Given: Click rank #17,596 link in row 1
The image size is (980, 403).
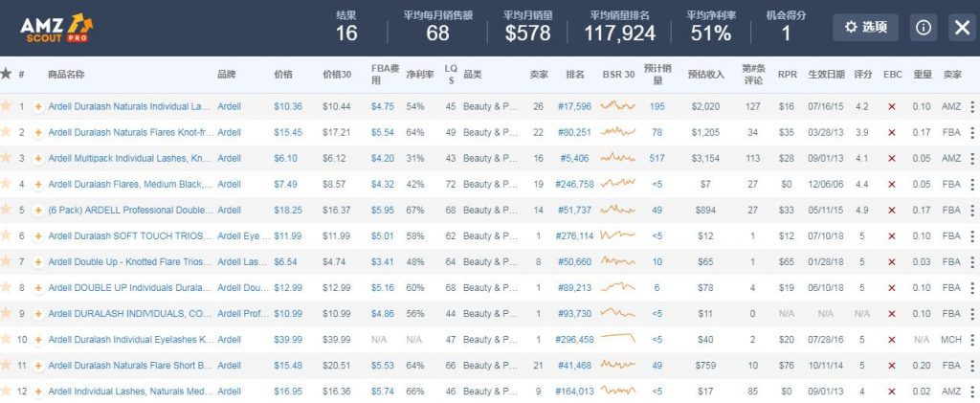Looking at the screenshot, I should (573, 106).
